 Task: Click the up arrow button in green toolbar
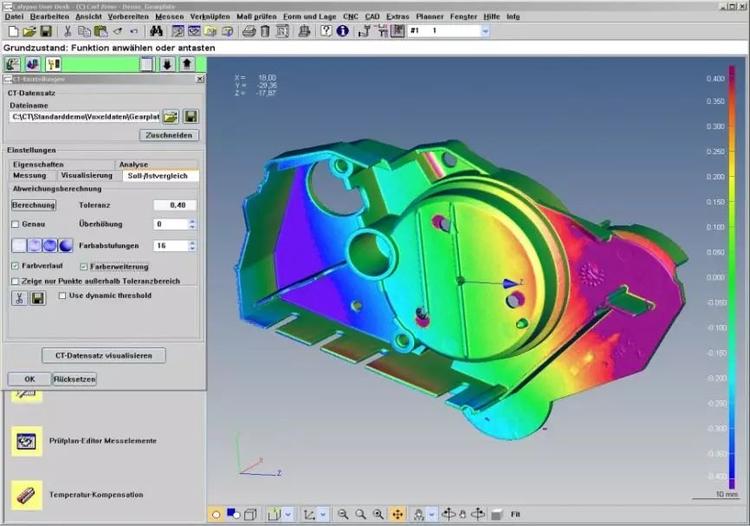click(x=186, y=65)
